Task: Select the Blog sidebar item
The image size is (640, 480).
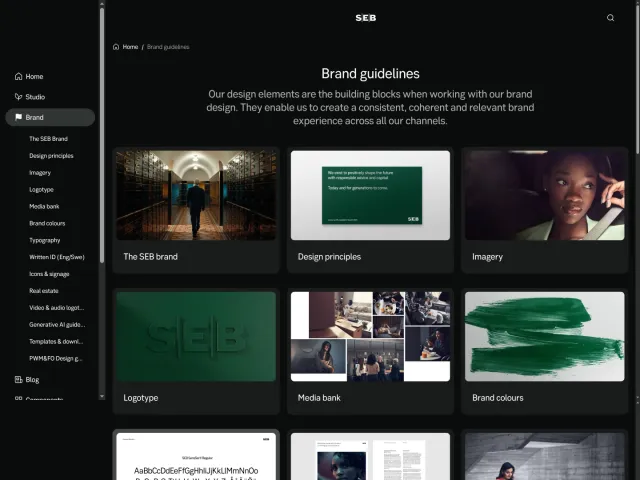Action: (32, 380)
